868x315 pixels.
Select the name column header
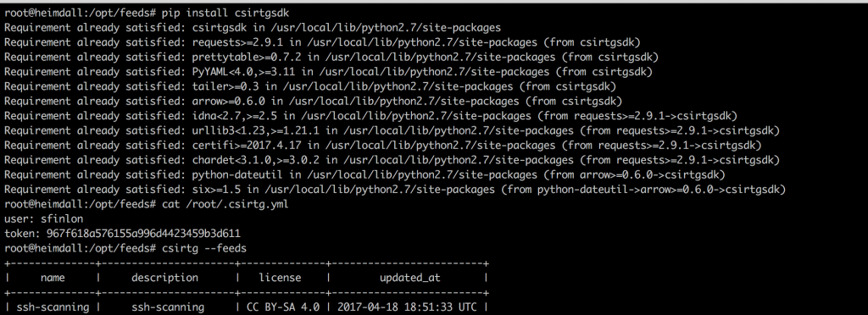pyautogui.click(x=53, y=278)
